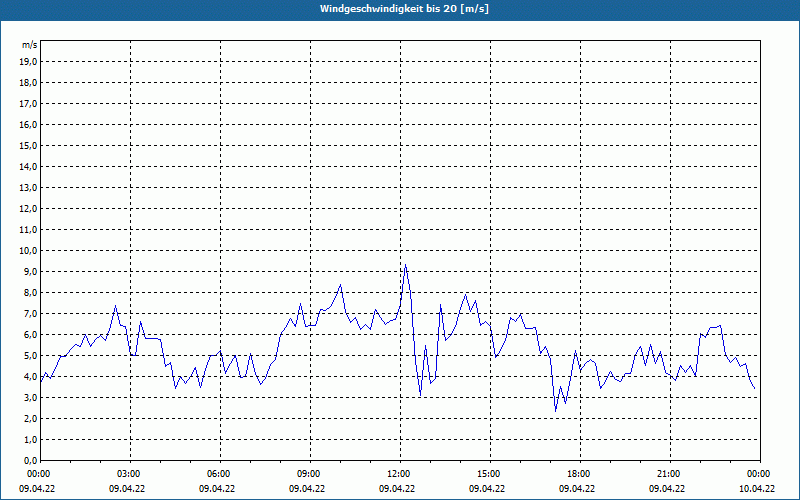Click the 03:00 time label
The height and width of the screenshot is (500, 800).
(131, 474)
